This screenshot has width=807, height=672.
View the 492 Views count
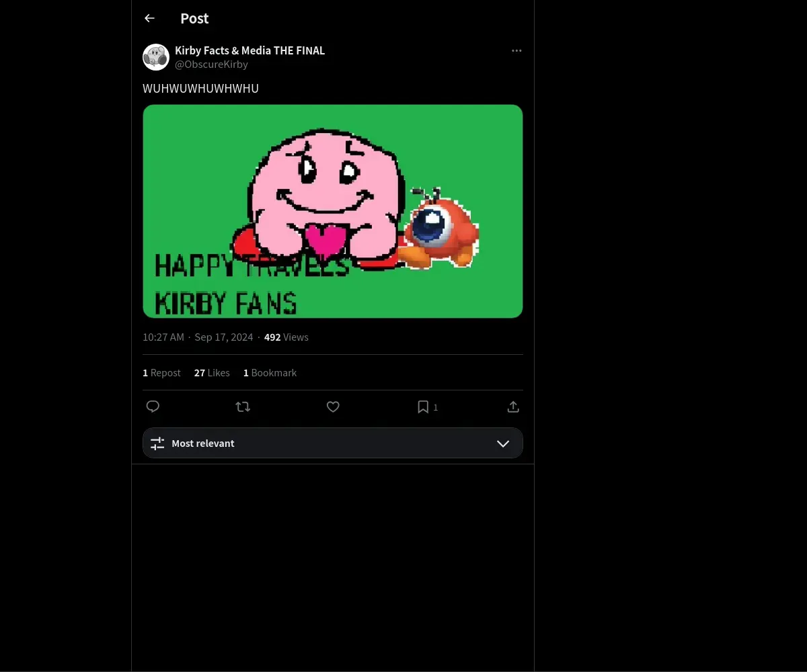(x=286, y=337)
